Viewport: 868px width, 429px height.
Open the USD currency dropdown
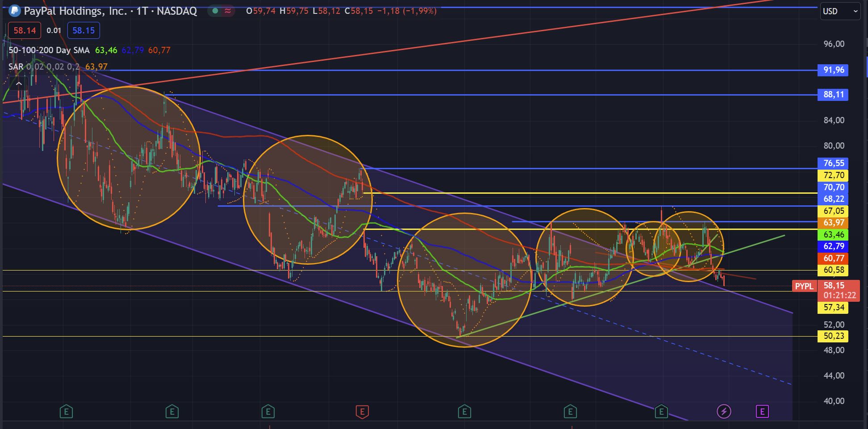tap(840, 11)
